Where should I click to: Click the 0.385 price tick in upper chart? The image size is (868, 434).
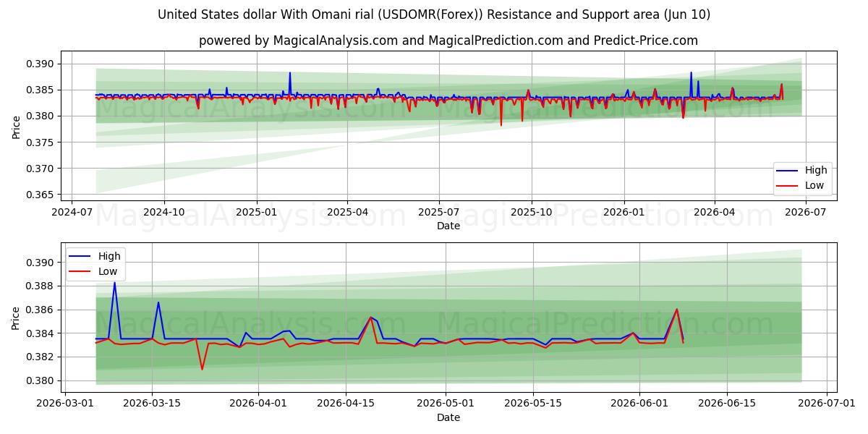coord(41,90)
